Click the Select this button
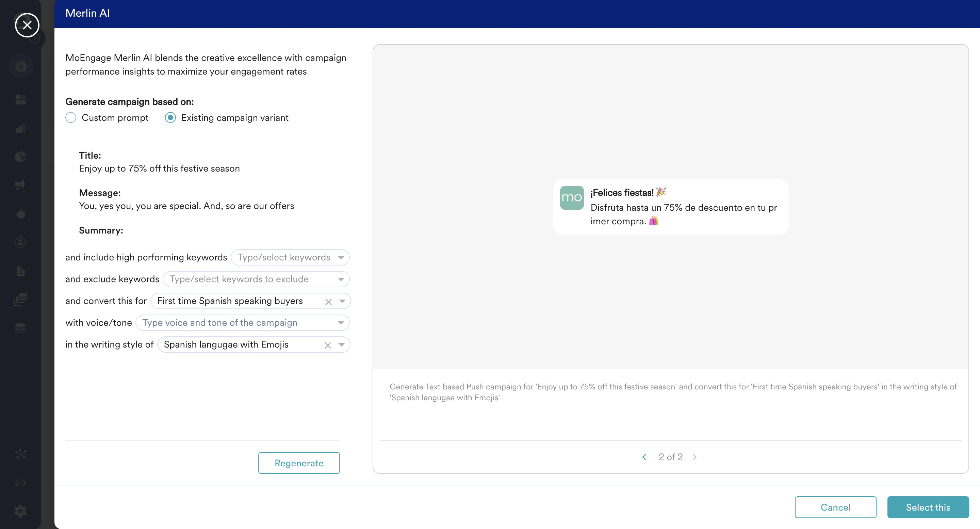This screenshot has height=529, width=980. 928,507
